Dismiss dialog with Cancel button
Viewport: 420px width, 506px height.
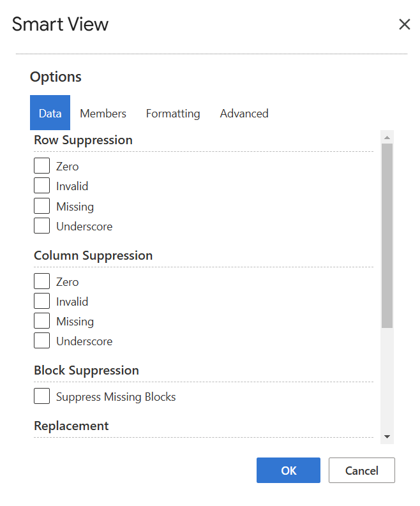click(x=361, y=470)
